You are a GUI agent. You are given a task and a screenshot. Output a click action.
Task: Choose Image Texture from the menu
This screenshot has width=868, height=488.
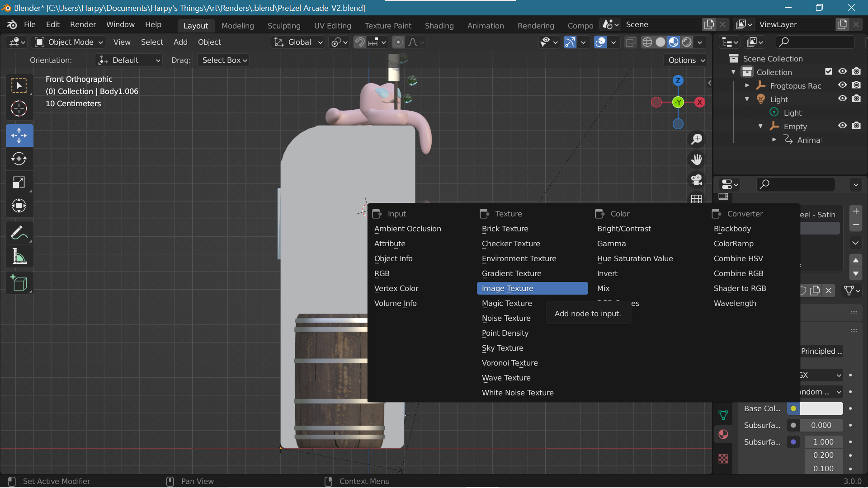[532, 288]
